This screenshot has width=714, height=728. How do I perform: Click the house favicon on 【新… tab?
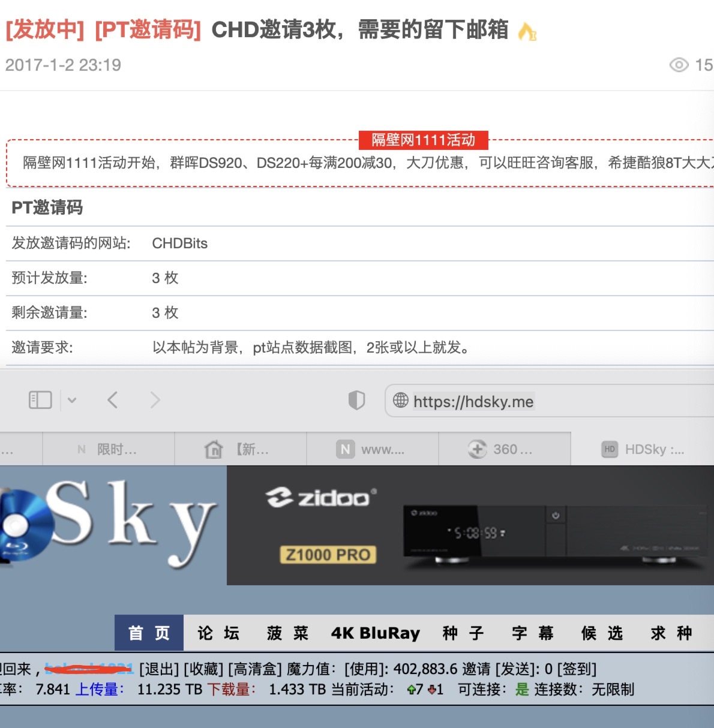[x=214, y=449]
